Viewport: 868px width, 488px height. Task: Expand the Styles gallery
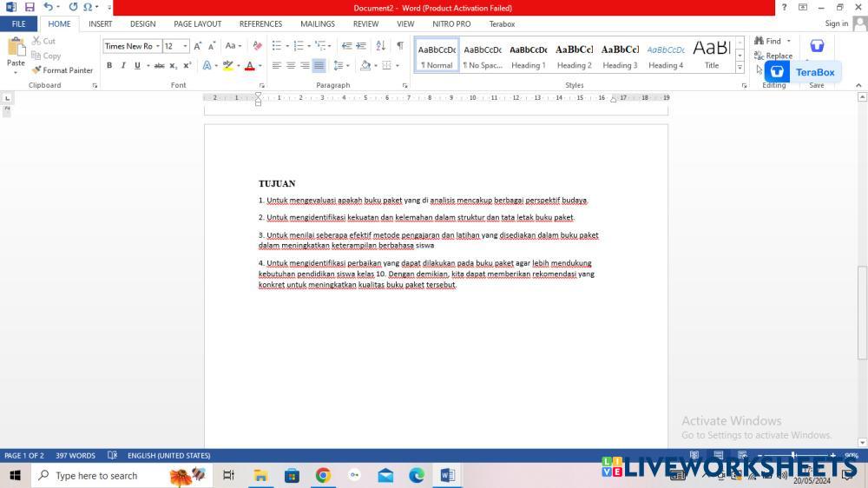(740, 68)
